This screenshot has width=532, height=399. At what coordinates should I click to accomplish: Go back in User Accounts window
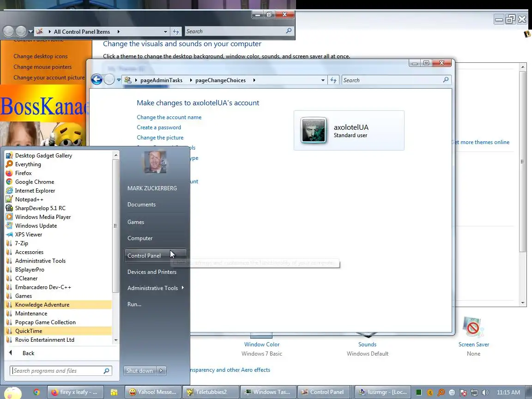pyautogui.click(x=97, y=80)
